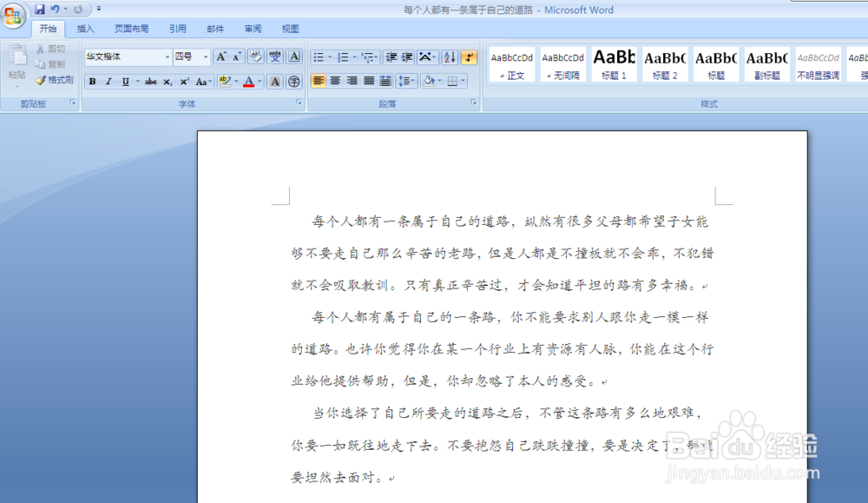Click the Grow Font icon
Viewport: 868px width, 503px height.
click(220, 55)
